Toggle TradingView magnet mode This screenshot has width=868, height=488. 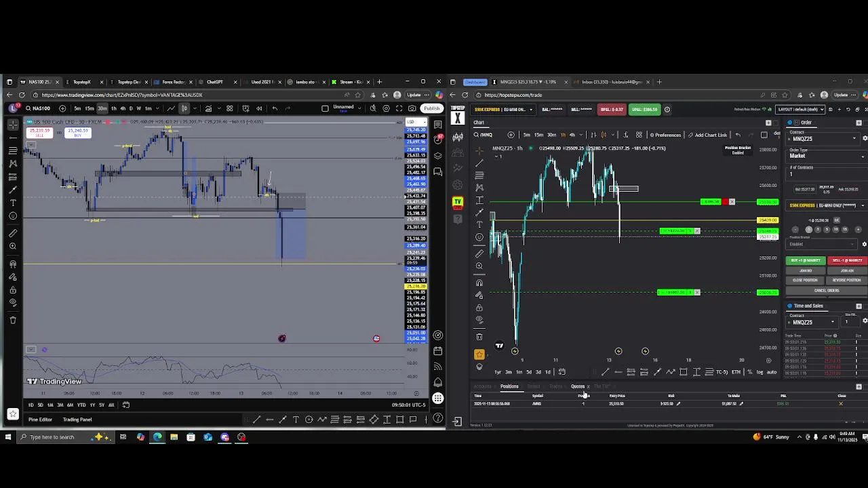(13, 264)
